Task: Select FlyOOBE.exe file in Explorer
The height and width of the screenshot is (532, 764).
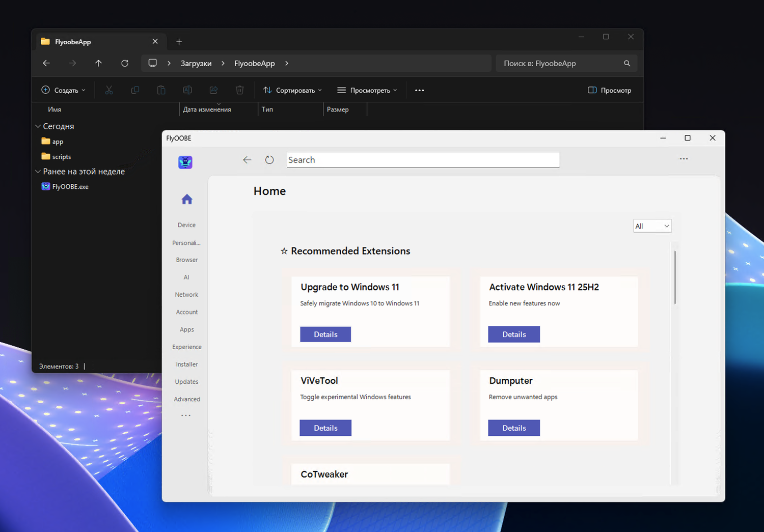Action: [65, 186]
